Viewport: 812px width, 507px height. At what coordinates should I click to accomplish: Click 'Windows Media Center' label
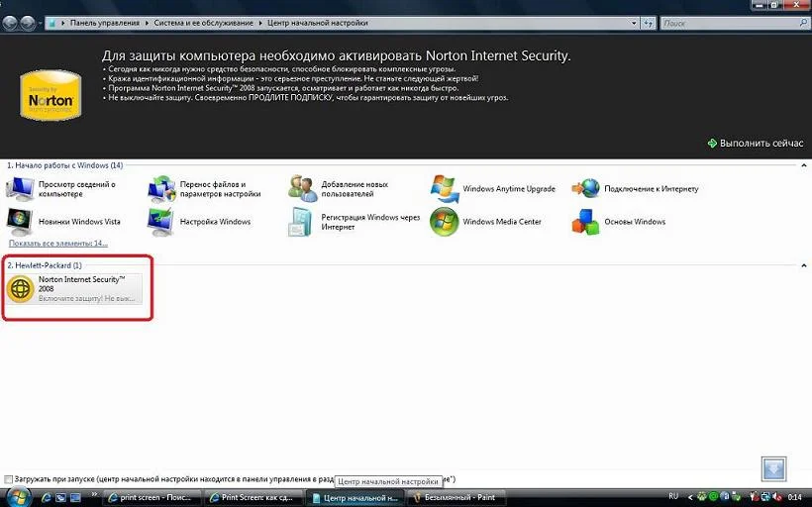coord(502,222)
